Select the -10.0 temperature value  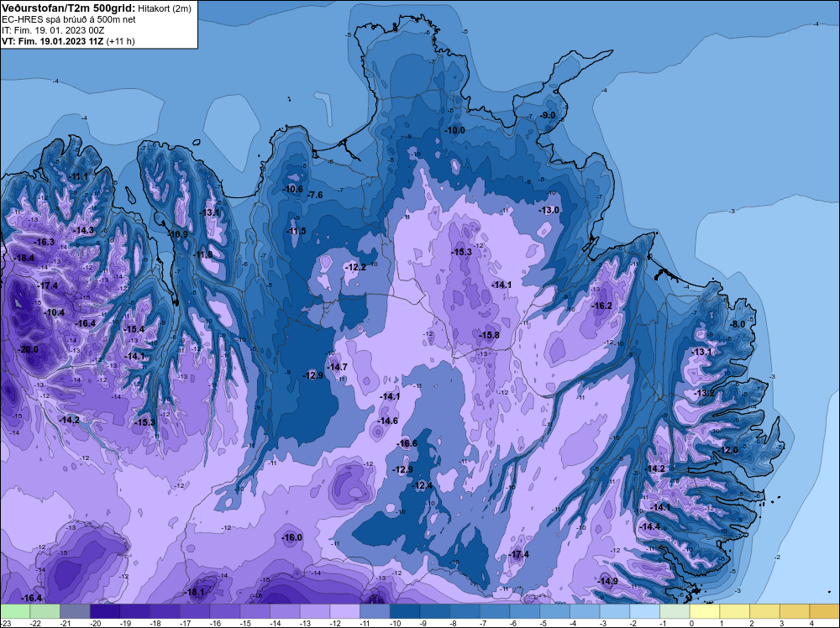454,130
